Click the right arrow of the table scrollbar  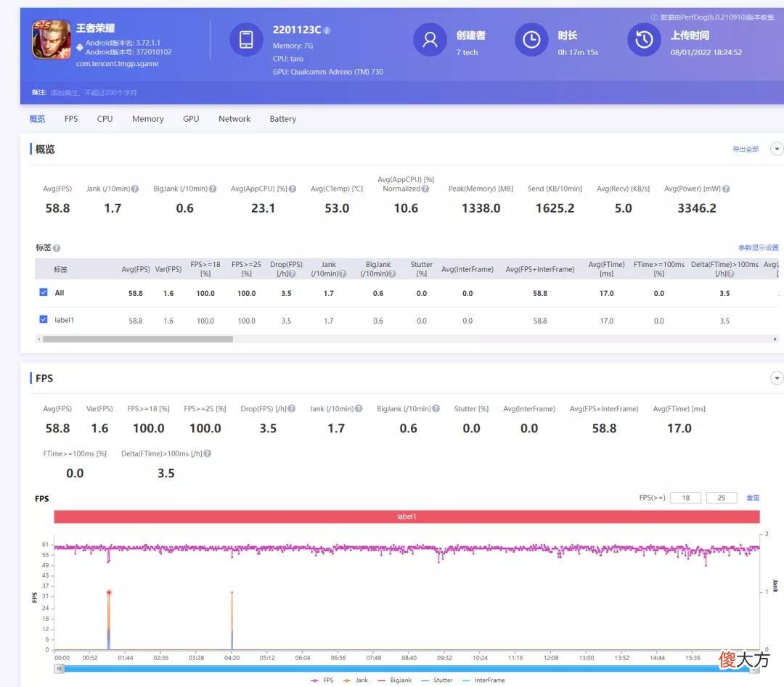(x=775, y=340)
